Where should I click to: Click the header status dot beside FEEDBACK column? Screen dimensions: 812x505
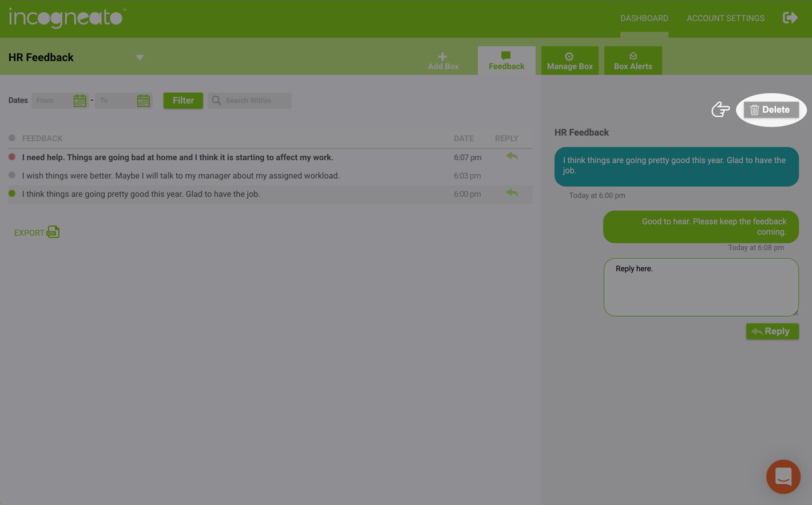tap(12, 138)
